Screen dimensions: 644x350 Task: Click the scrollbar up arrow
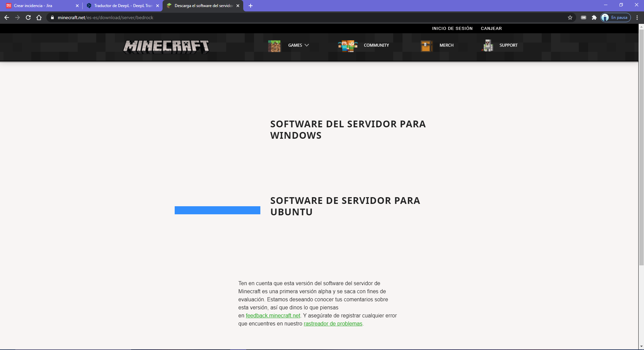pyautogui.click(x=641, y=26)
